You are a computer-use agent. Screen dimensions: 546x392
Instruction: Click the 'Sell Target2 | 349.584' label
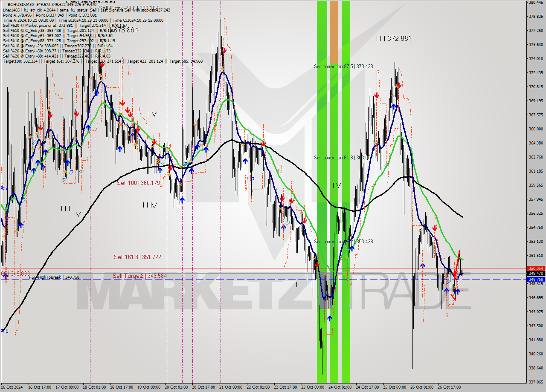139,276
